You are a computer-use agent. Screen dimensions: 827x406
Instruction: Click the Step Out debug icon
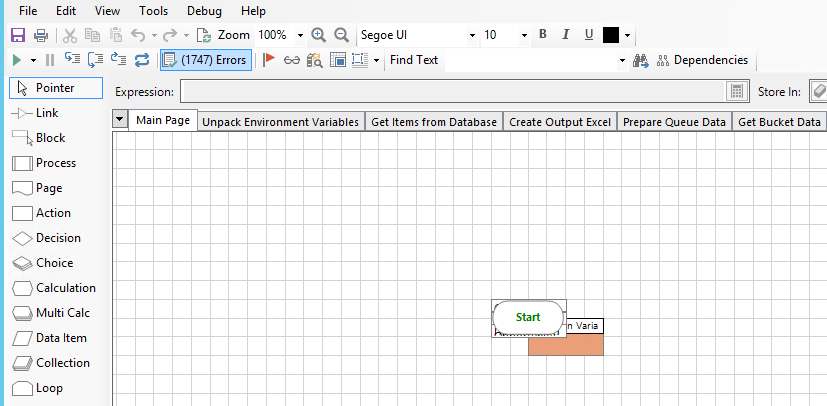coord(118,60)
